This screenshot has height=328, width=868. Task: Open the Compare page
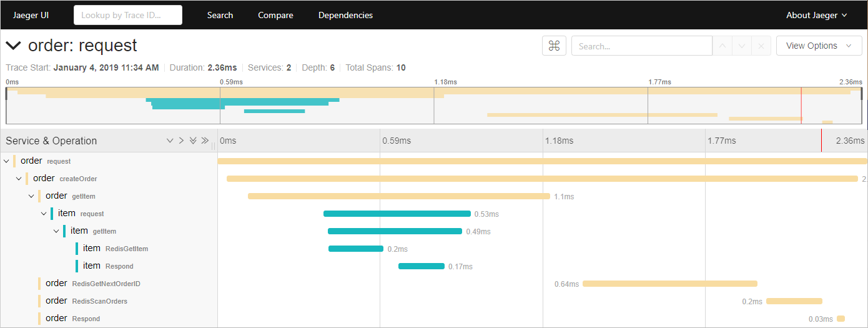point(275,15)
